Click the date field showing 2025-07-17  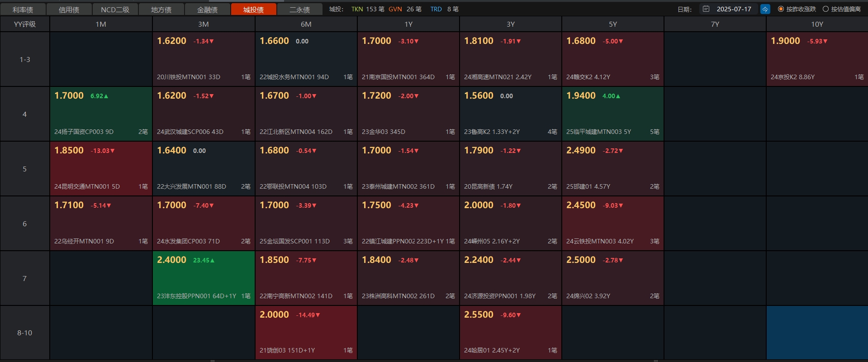click(729, 9)
